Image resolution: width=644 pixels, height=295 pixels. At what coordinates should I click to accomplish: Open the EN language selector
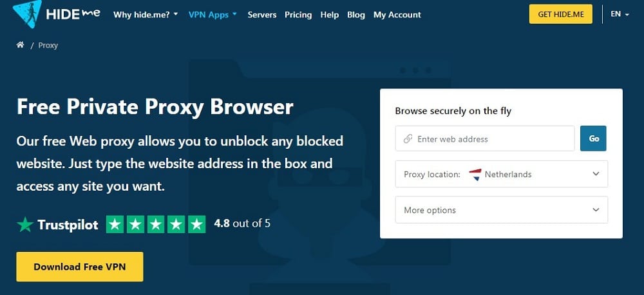point(620,14)
